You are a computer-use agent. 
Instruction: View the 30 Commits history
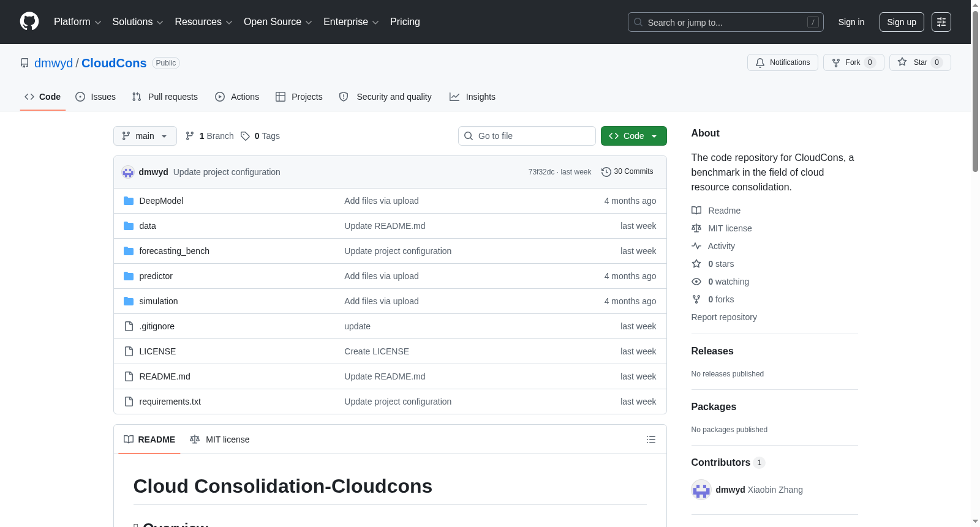point(627,172)
